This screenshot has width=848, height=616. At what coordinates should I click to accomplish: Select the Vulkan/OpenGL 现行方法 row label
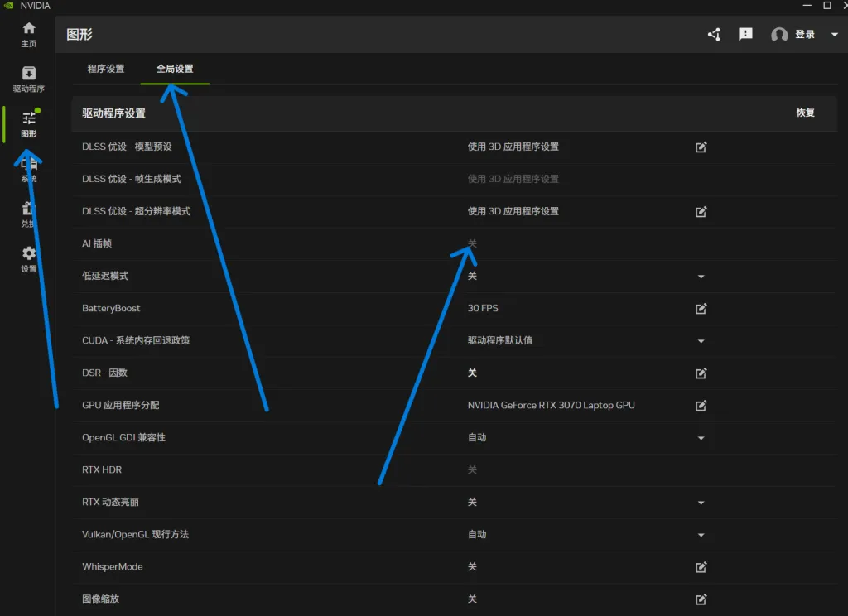pyautogui.click(x=135, y=534)
